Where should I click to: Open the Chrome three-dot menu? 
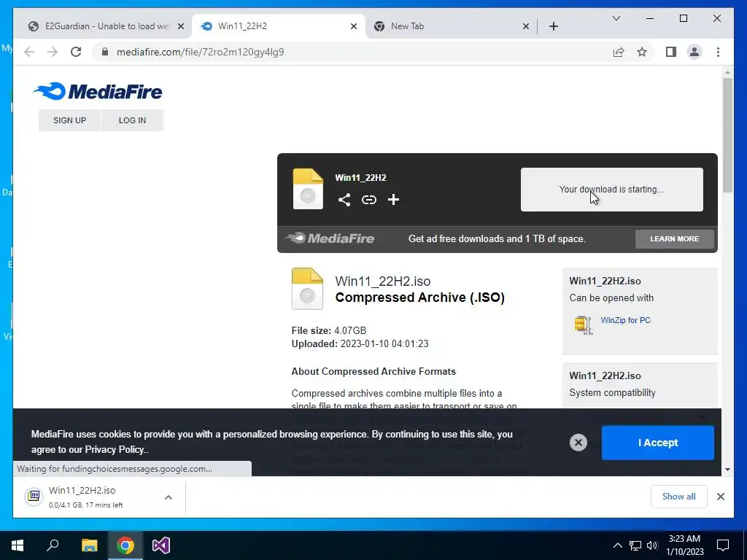[718, 52]
